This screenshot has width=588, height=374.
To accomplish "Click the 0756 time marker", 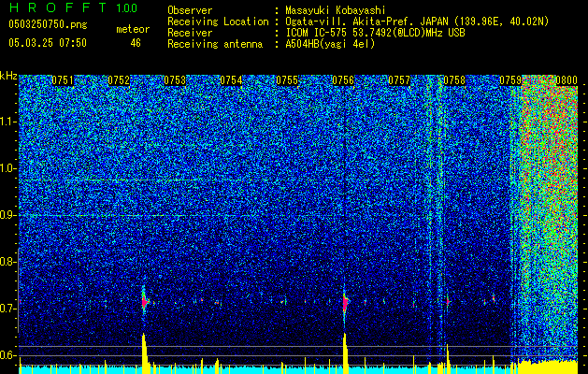I will pyautogui.click(x=343, y=80).
